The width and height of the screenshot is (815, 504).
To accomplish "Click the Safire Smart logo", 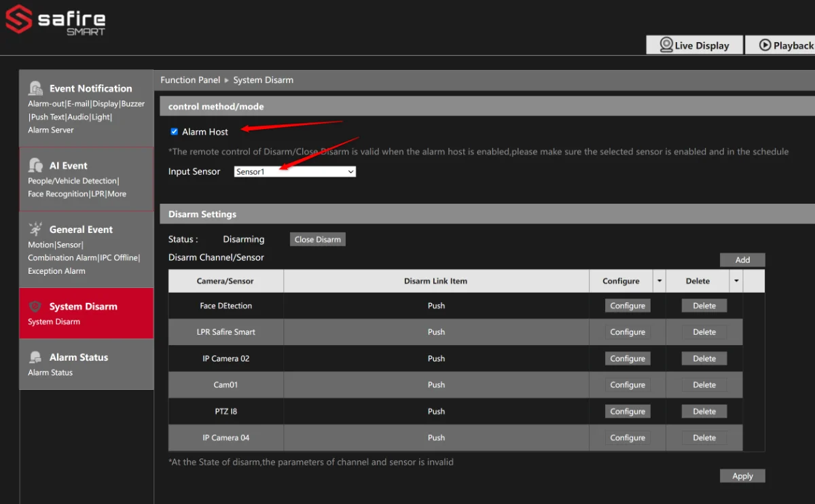I will point(56,20).
